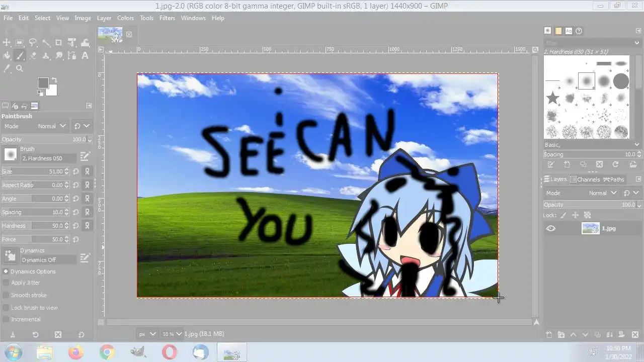Screen dimensions: 644x362
Task: Click the Dynamics preview button
Action: 10,255
